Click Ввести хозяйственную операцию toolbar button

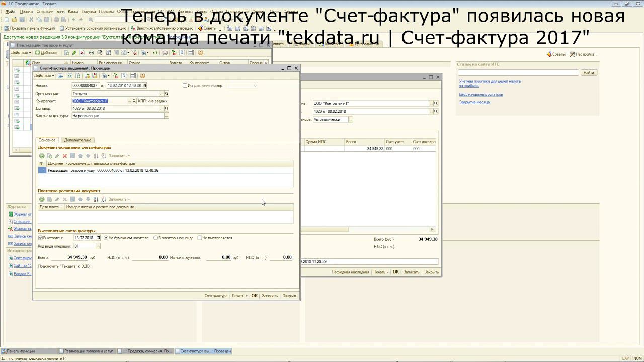162,28
